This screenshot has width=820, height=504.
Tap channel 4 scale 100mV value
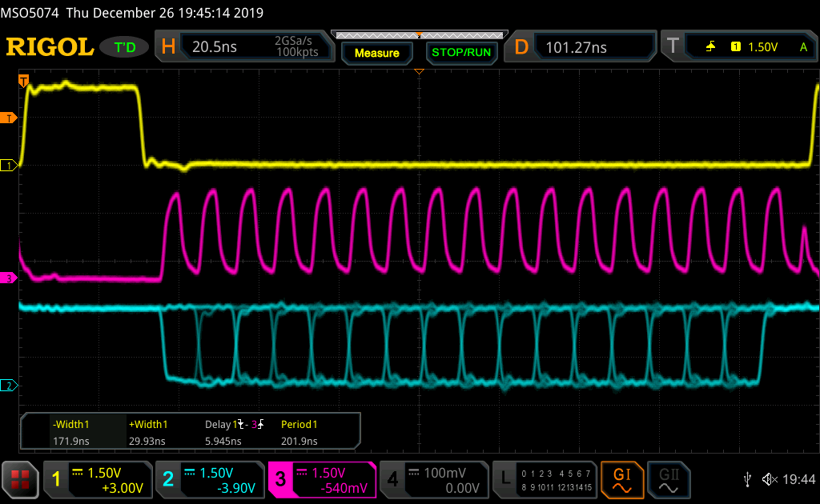tap(444, 473)
